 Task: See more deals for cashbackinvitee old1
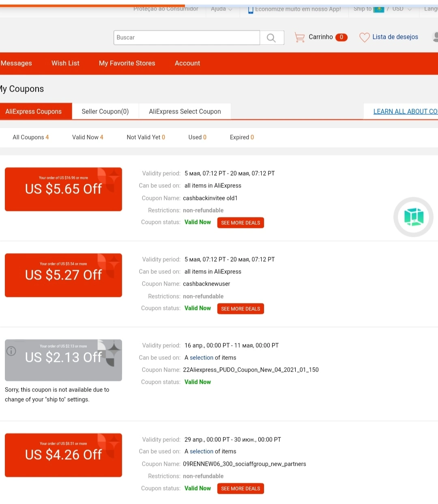pyautogui.click(x=240, y=223)
